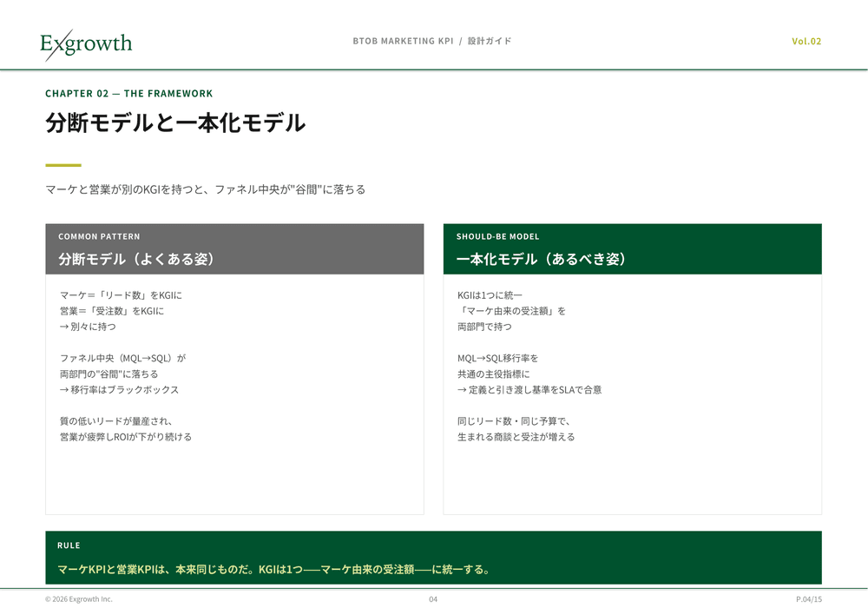Click heading '一本化モデル（あるべき姿）'
The width and height of the screenshot is (868, 615).
pos(542,259)
